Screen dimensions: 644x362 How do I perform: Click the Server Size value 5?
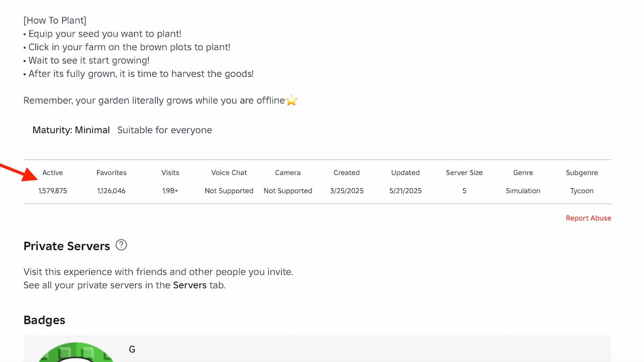(464, 191)
